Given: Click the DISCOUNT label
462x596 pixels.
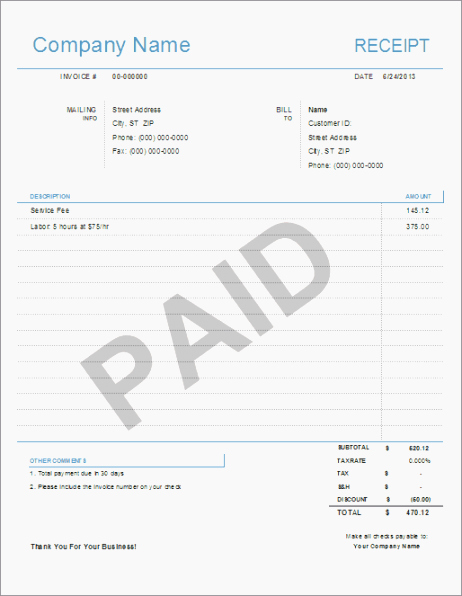Looking at the screenshot, I should 352,499.
